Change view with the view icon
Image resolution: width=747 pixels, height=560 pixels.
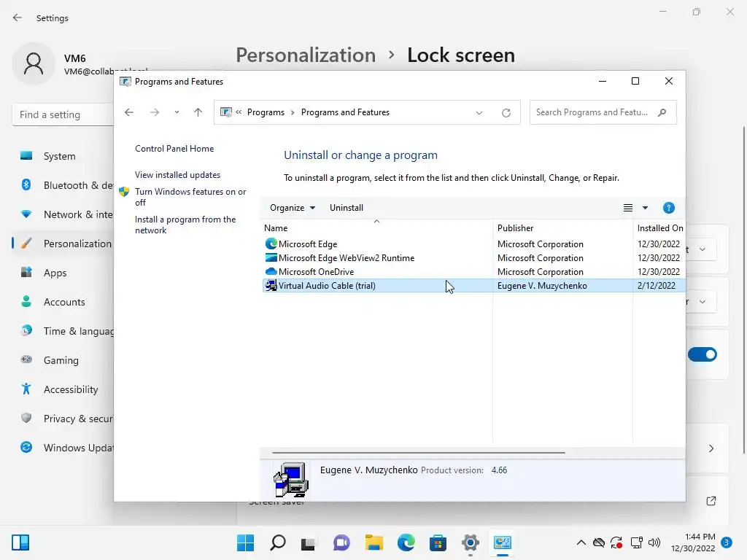[628, 208]
